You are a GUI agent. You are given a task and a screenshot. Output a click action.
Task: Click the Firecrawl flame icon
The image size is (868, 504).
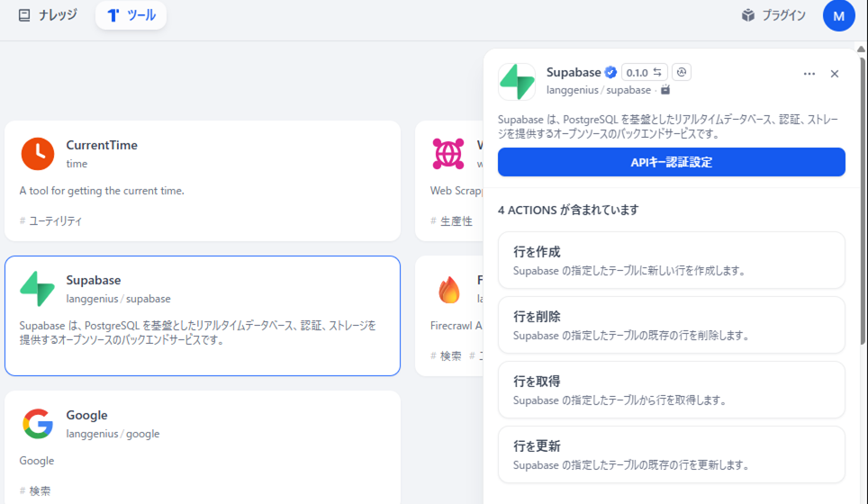tap(448, 289)
